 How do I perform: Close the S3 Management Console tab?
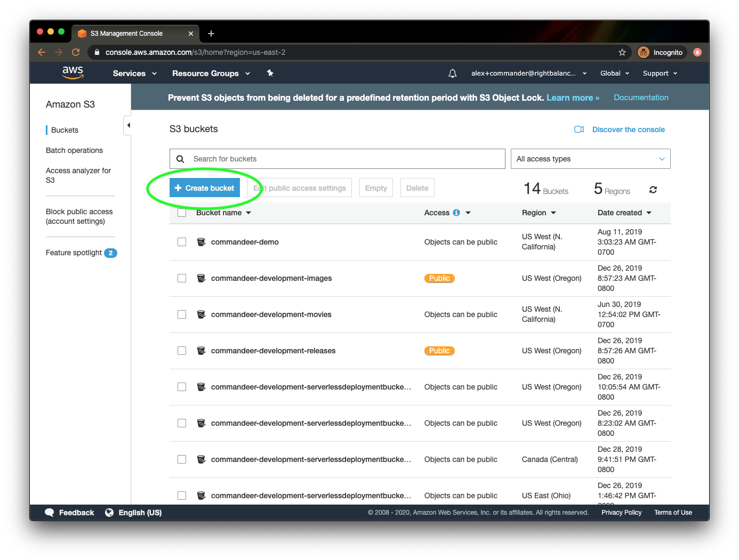[x=191, y=34]
